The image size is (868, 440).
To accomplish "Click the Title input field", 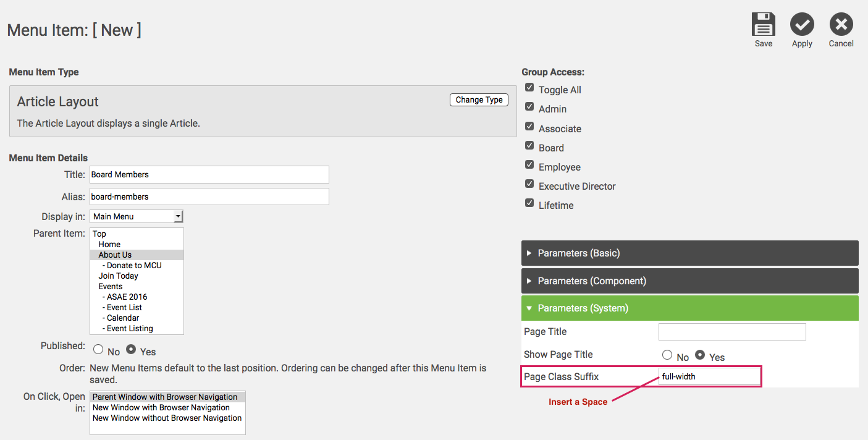I will (209, 174).
